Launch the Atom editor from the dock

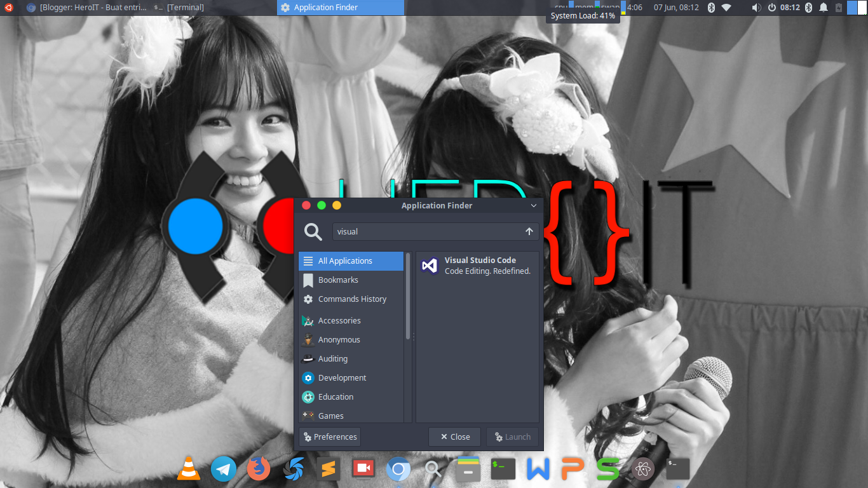pos(642,469)
